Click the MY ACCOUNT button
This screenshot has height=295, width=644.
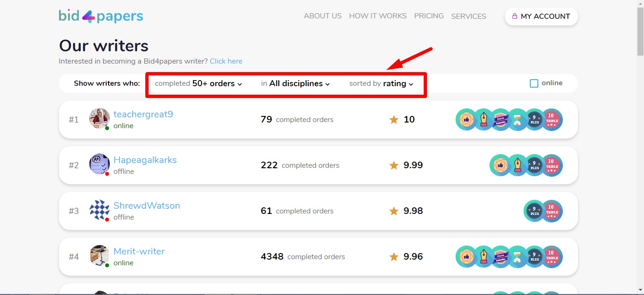(541, 16)
